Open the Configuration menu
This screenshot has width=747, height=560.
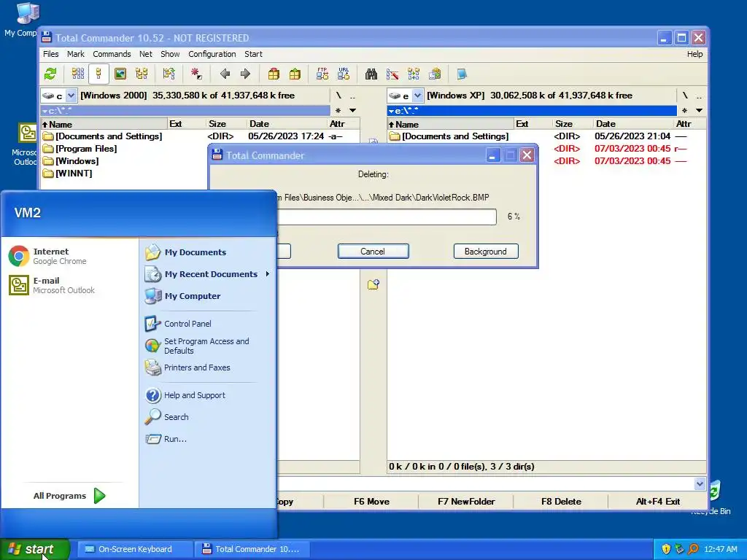pos(212,54)
